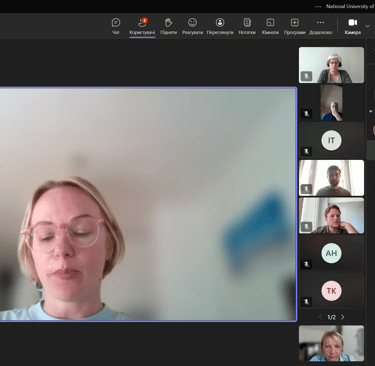Click muted mic icon on AH tile
This screenshot has width=375, height=366.
(306, 264)
